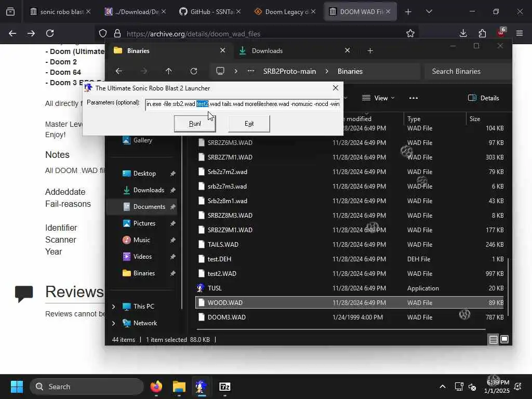The width and height of the screenshot is (532, 399).
Task: Switch to large thumbnails view layout icon
Action: pyautogui.click(x=504, y=339)
